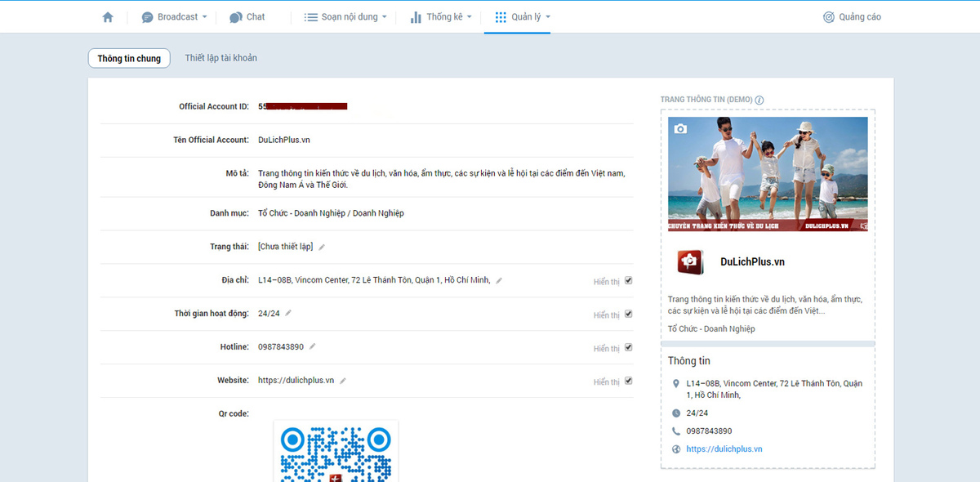The width and height of the screenshot is (980, 482).
Task: Expand the Quản lý dropdown arrow
Action: tap(548, 17)
